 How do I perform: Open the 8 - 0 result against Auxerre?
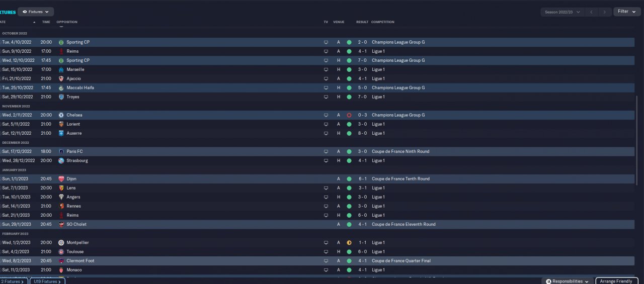362,133
